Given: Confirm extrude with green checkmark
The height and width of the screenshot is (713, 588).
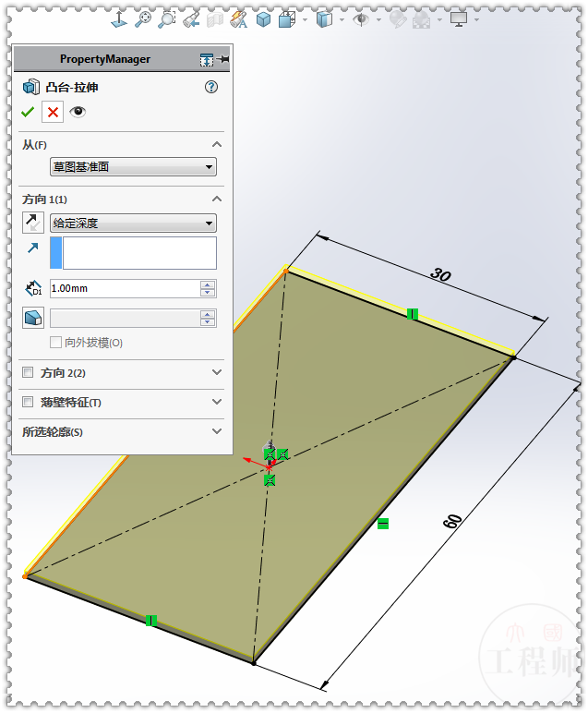Looking at the screenshot, I should [28, 112].
